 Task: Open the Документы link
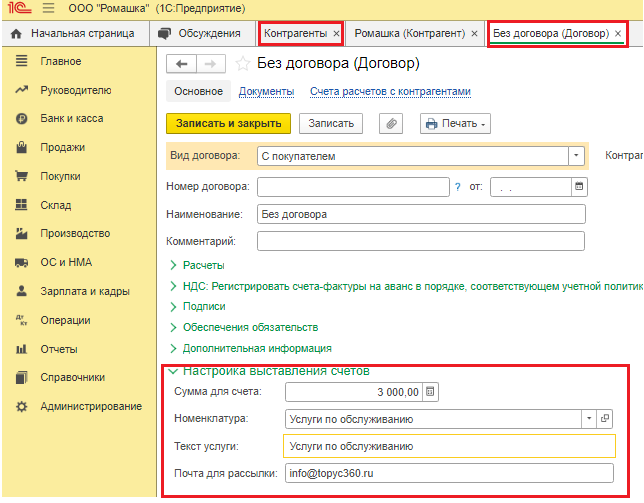tap(266, 91)
